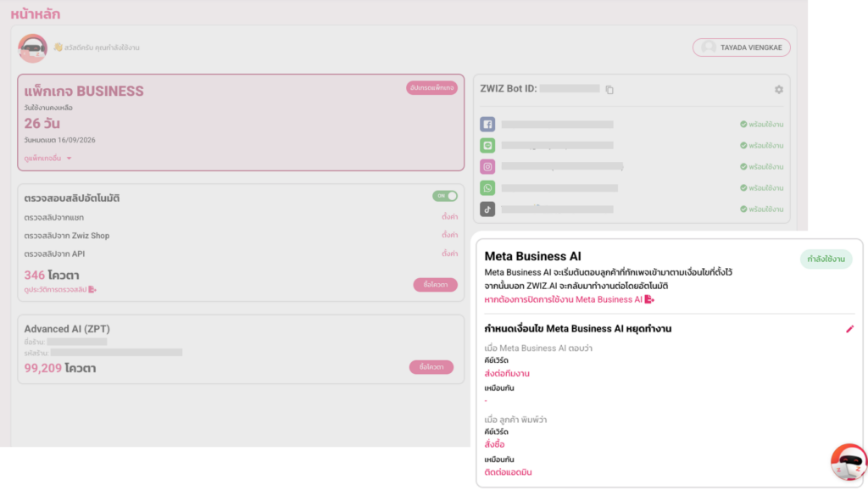Open the bot settings gear icon
Screen dimensions: 868x496
(779, 90)
